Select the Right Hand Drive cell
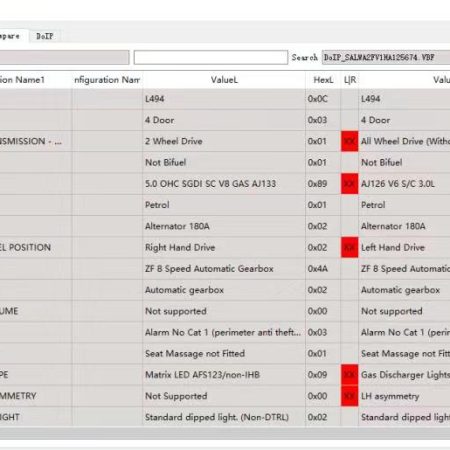The image size is (450, 450). point(224,247)
